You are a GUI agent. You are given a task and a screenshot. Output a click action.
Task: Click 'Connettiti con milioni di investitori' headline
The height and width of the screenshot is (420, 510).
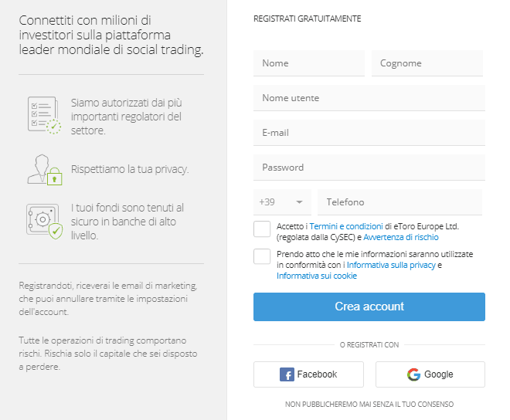coord(111,35)
